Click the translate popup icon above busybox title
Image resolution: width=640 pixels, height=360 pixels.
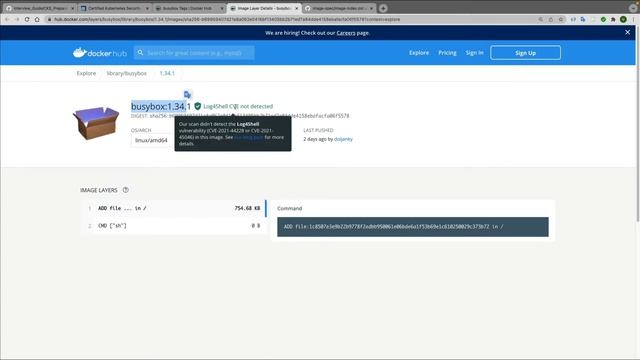187,95
